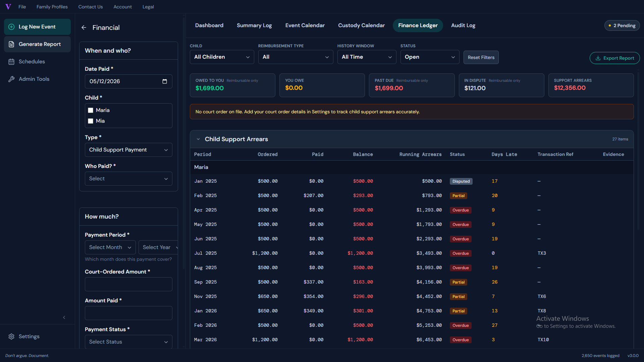Click the Past Due summary card
The height and width of the screenshot is (362, 644).
tap(412, 85)
